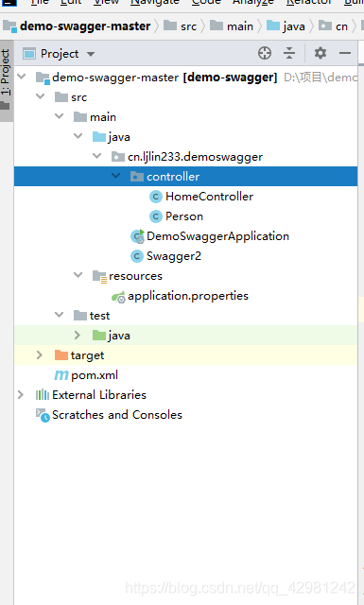Select resources folder label

[x=135, y=276]
